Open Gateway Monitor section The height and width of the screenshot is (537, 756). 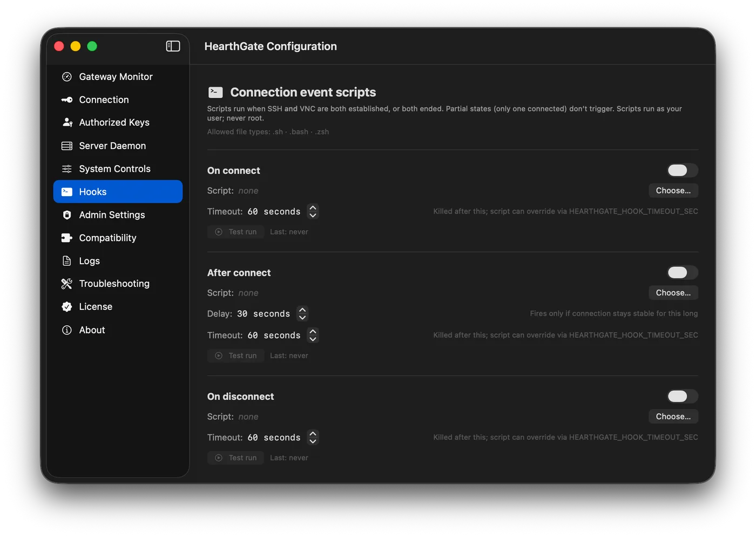(x=118, y=77)
